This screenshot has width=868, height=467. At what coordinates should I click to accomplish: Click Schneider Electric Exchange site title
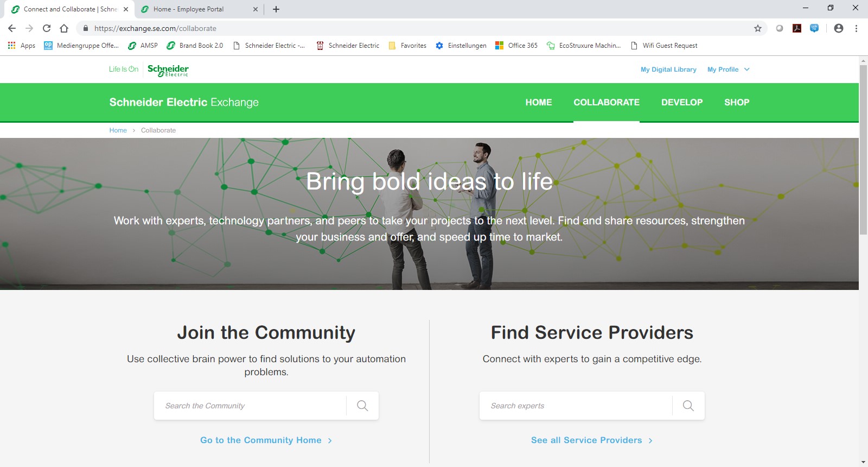184,102
